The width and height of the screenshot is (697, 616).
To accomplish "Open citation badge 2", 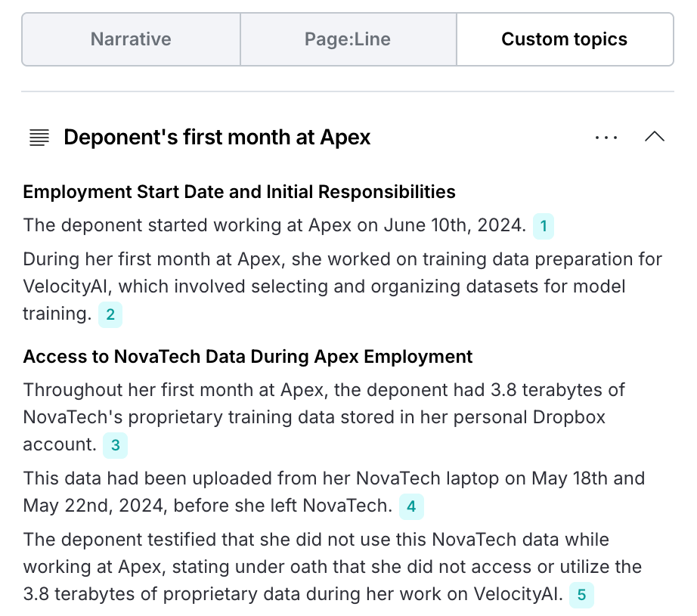I will (x=110, y=314).
